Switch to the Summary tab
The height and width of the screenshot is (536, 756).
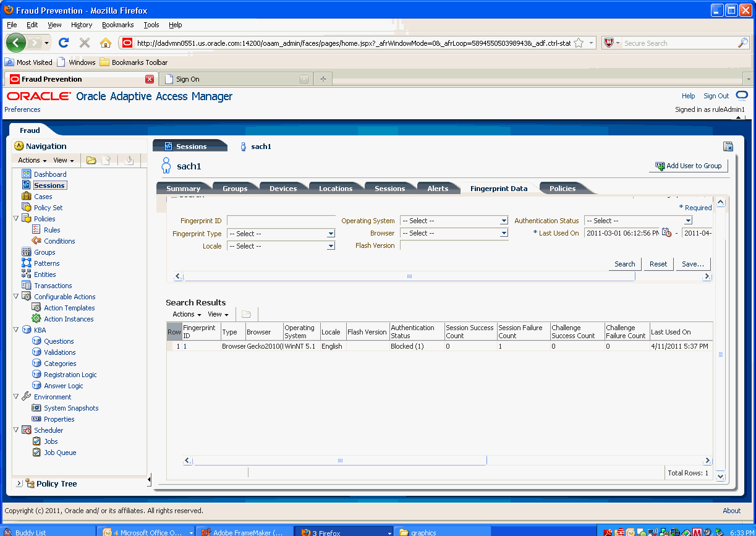[183, 188]
